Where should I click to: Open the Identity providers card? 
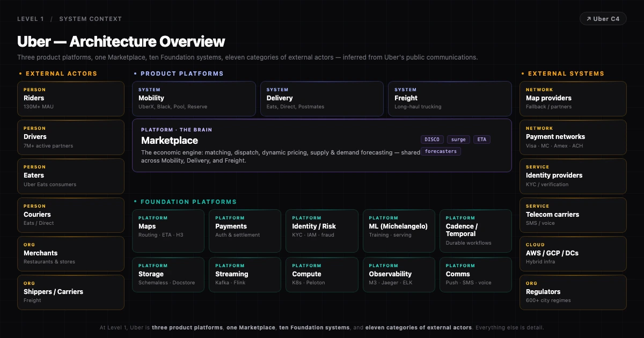pyautogui.click(x=573, y=176)
